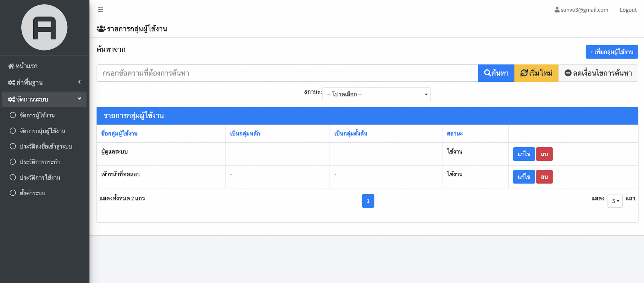Image resolution: width=644 pixels, height=283 pixels.
Task: Click the gears icon beside จัดการระบบ
Action: 11,99
